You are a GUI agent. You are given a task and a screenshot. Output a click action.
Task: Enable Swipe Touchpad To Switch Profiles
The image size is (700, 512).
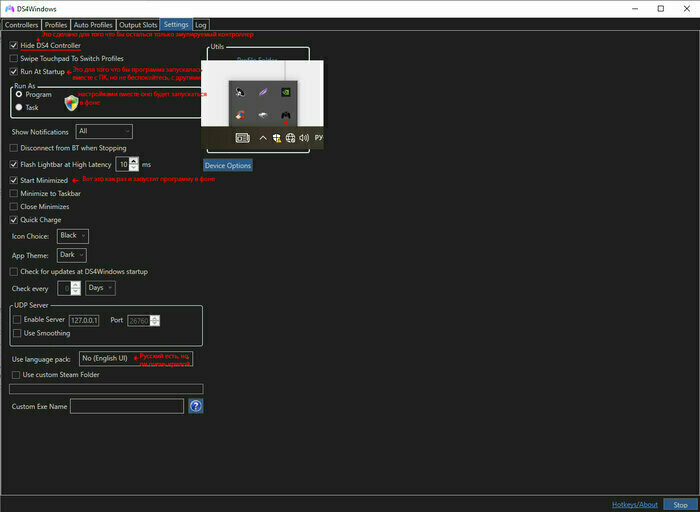point(14,58)
